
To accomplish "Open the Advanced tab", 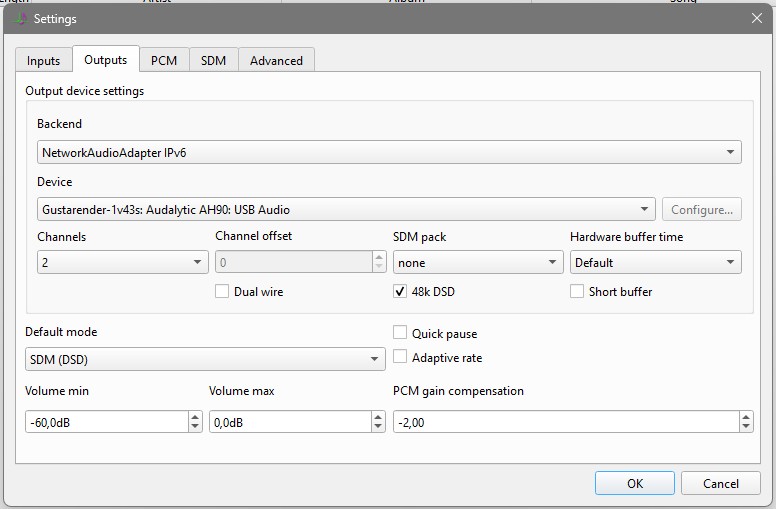I will 276,60.
